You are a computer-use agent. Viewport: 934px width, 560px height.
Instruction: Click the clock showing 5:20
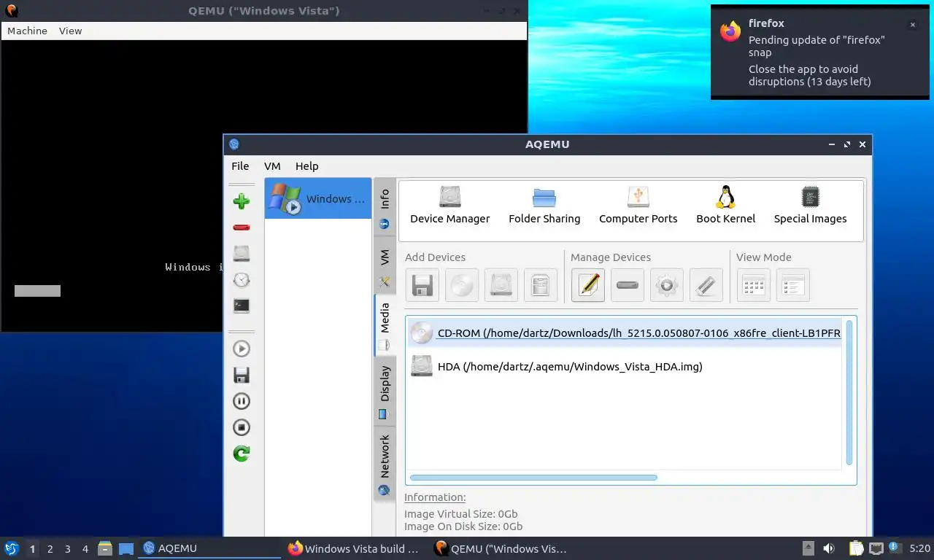(x=919, y=548)
